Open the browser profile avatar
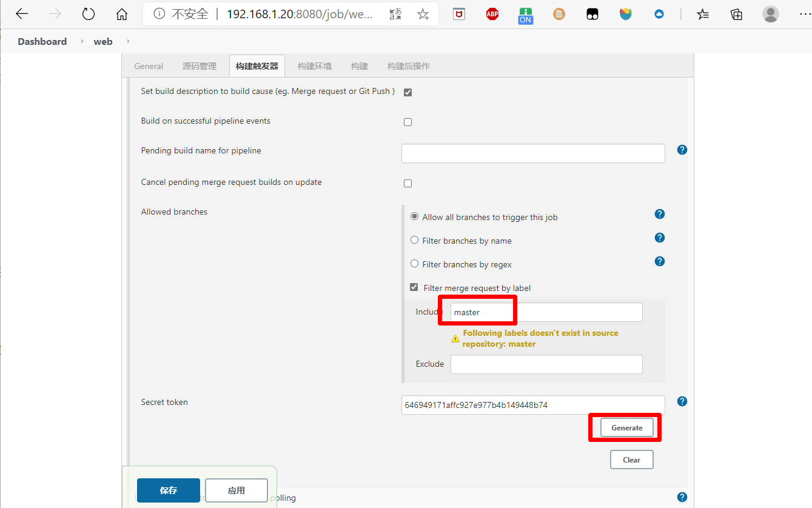This screenshot has height=508, width=812. (x=771, y=14)
